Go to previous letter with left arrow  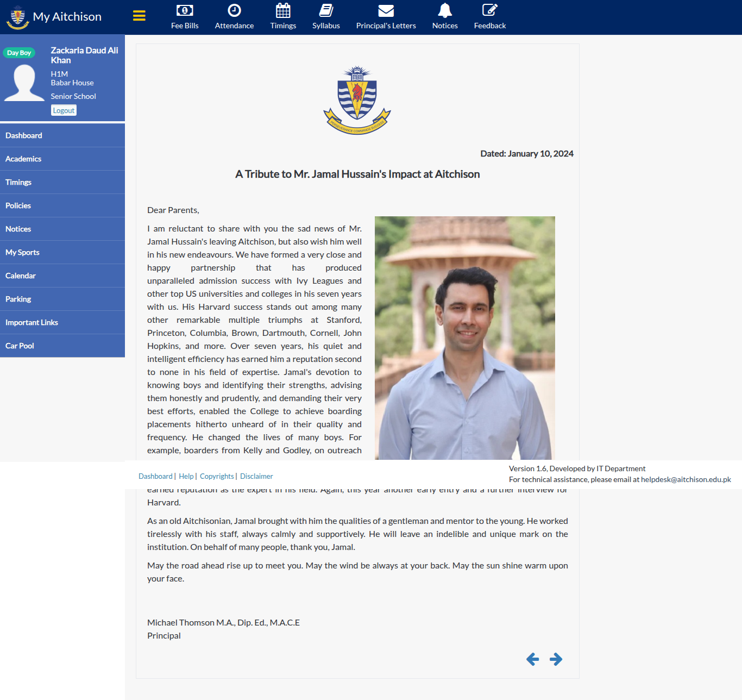pos(532,659)
